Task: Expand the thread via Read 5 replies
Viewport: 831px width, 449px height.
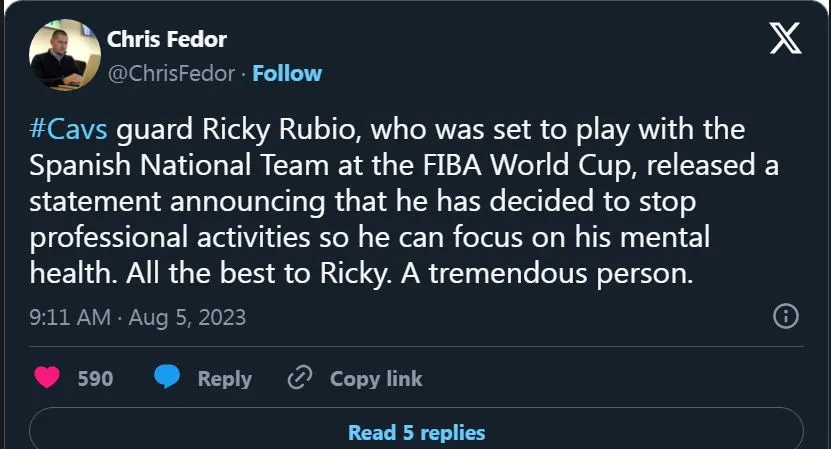Action: point(416,432)
